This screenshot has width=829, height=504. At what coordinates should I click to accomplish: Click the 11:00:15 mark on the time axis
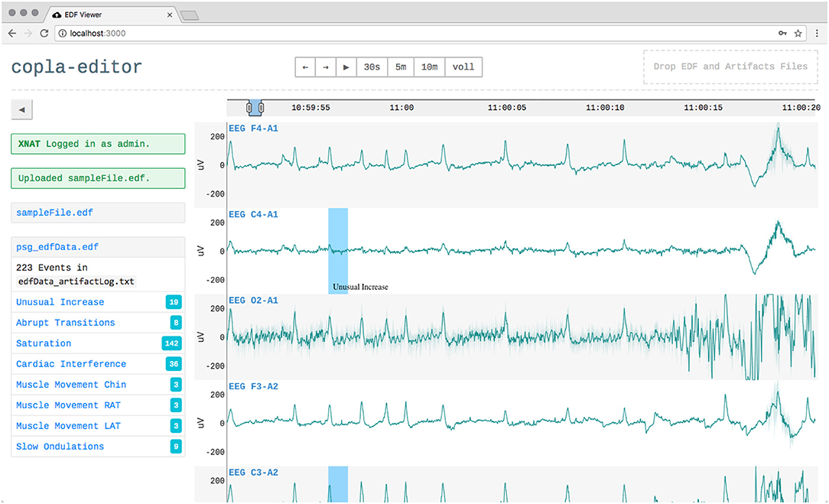pos(703,108)
